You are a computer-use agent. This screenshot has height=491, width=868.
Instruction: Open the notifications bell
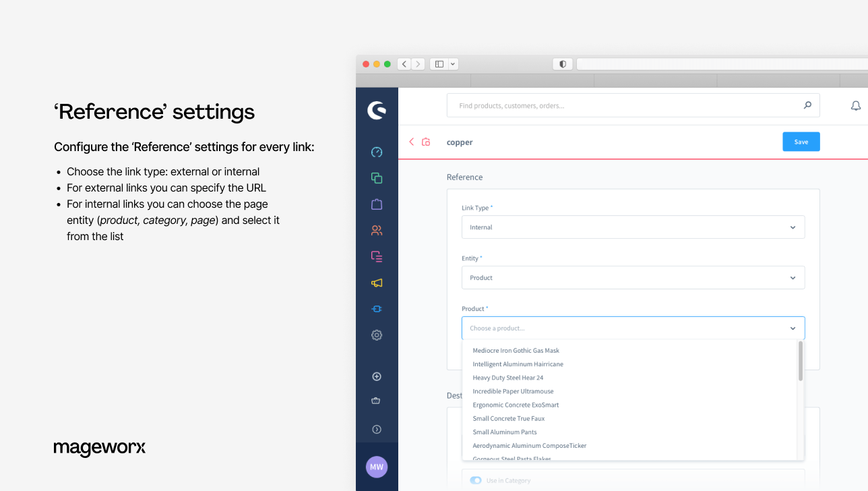click(855, 105)
